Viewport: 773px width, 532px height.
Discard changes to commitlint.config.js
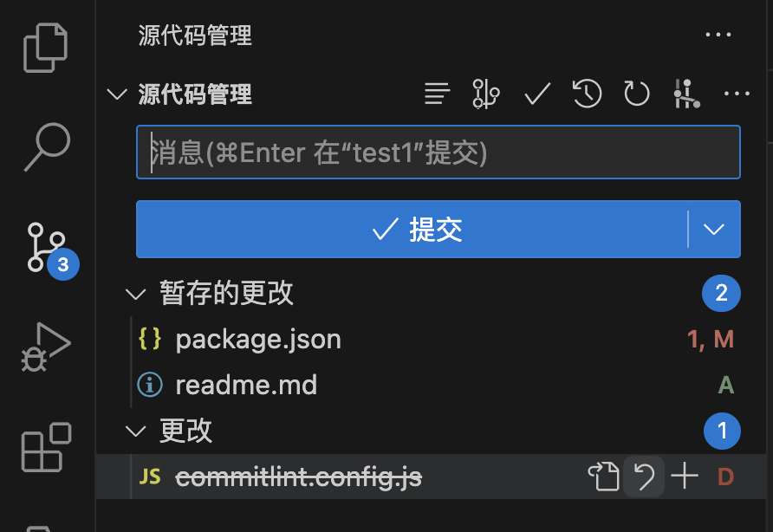click(x=644, y=477)
